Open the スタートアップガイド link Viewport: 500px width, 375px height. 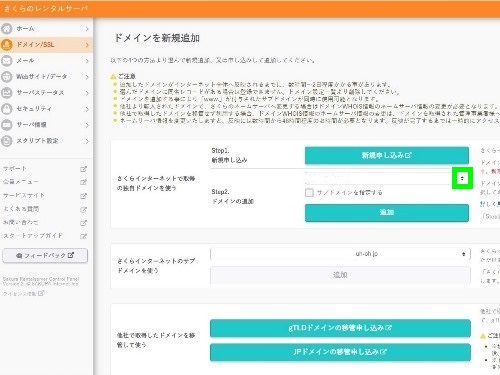pos(33,236)
